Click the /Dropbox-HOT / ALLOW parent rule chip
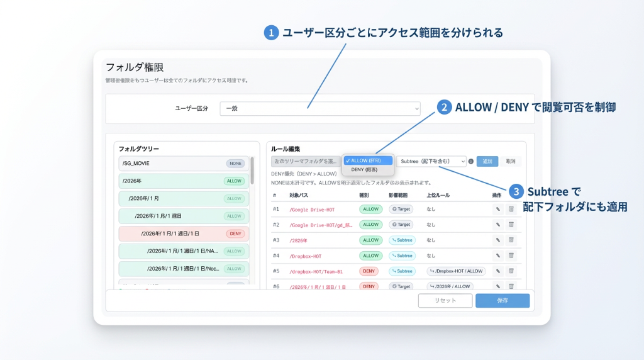This screenshot has width=644, height=360. coord(457,271)
